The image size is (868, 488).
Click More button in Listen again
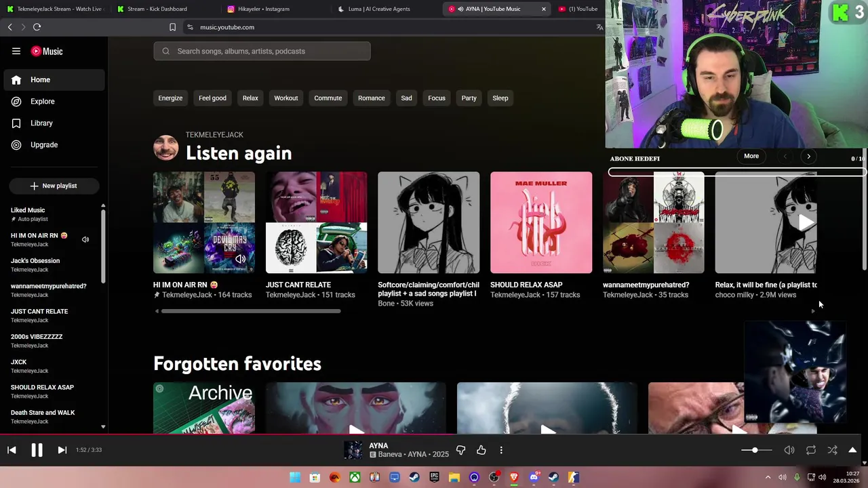751,156
